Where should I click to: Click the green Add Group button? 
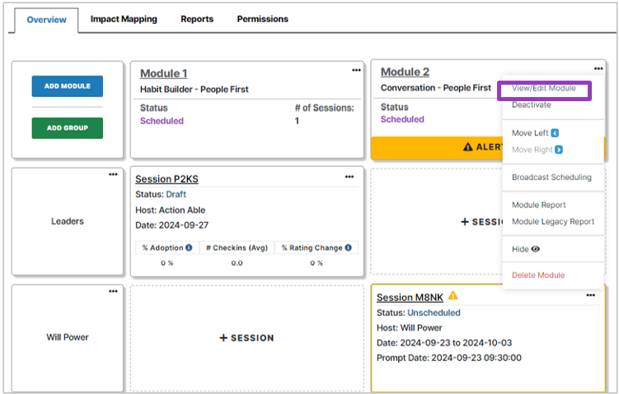click(x=68, y=128)
